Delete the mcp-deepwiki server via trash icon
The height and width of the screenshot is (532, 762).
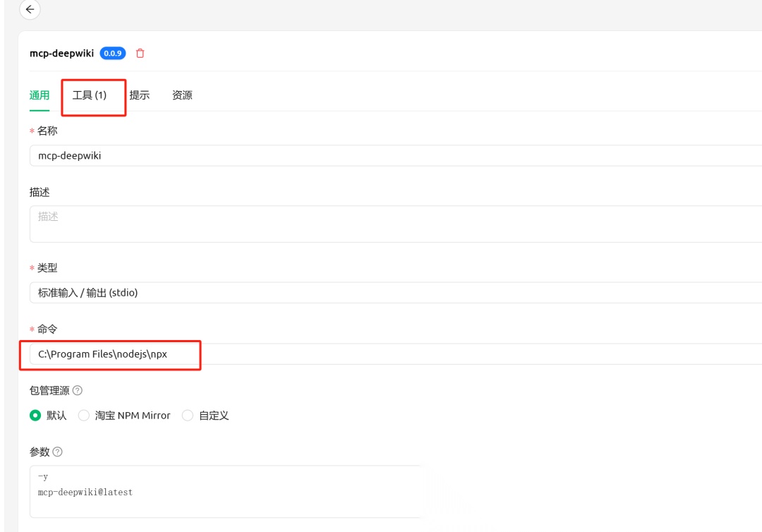click(140, 54)
